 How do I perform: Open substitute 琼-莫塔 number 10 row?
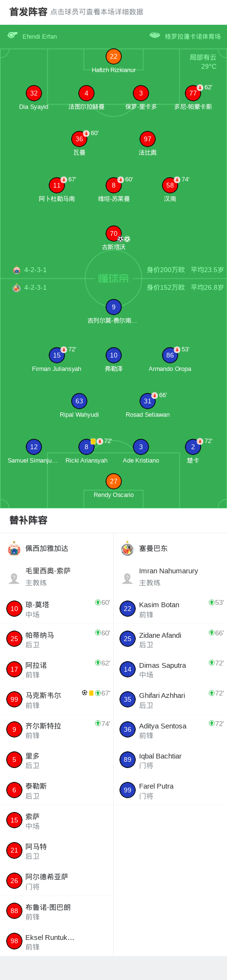tap(57, 609)
